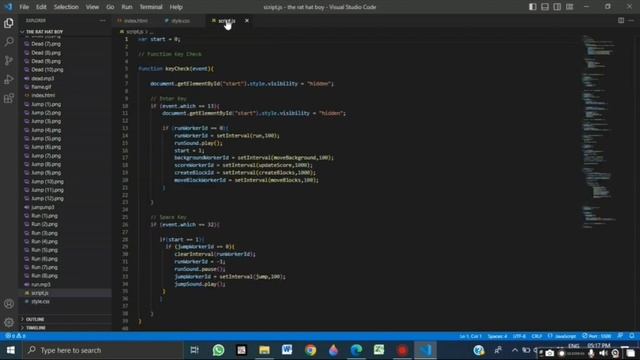The width and height of the screenshot is (640, 360).
Task: Open Jump (1).png in Explorer
Action: (x=46, y=104)
